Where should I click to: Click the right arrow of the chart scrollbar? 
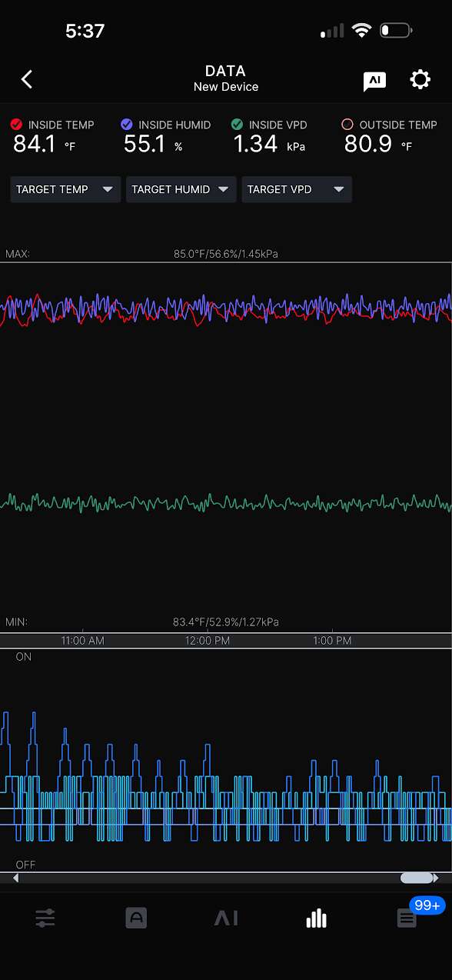click(436, 878)
